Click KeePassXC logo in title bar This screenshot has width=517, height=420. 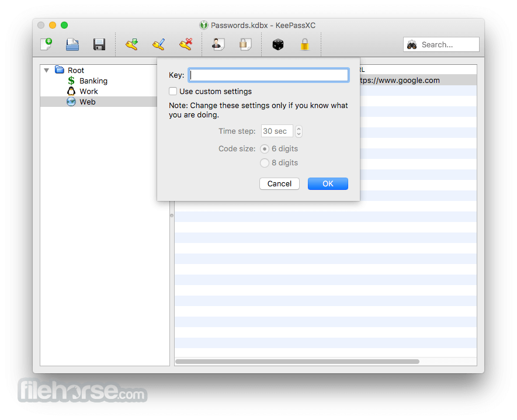point(204,25)
